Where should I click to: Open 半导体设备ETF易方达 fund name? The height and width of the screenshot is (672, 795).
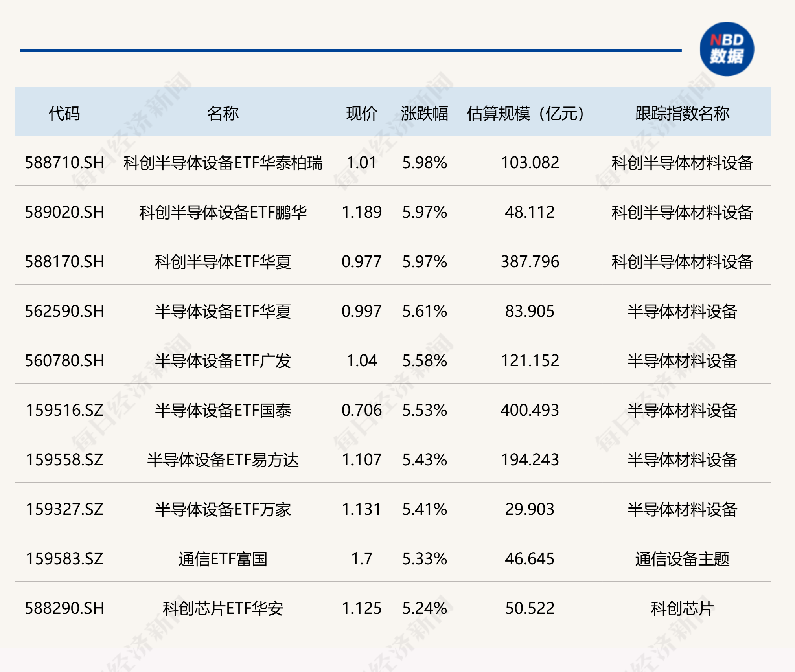[223, 460]
